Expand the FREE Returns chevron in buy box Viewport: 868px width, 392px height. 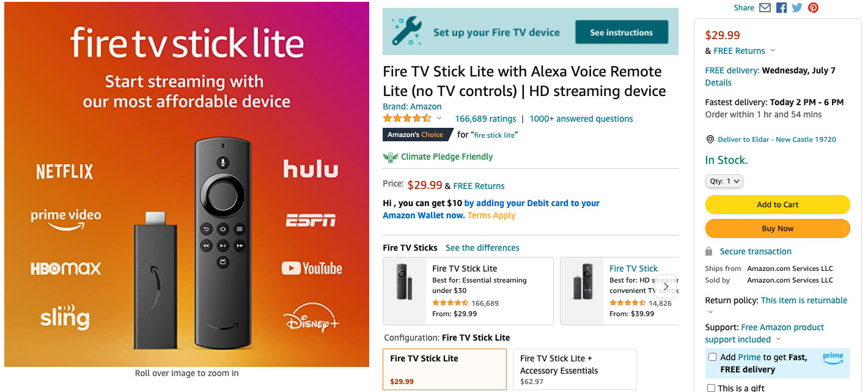[773, 51]
